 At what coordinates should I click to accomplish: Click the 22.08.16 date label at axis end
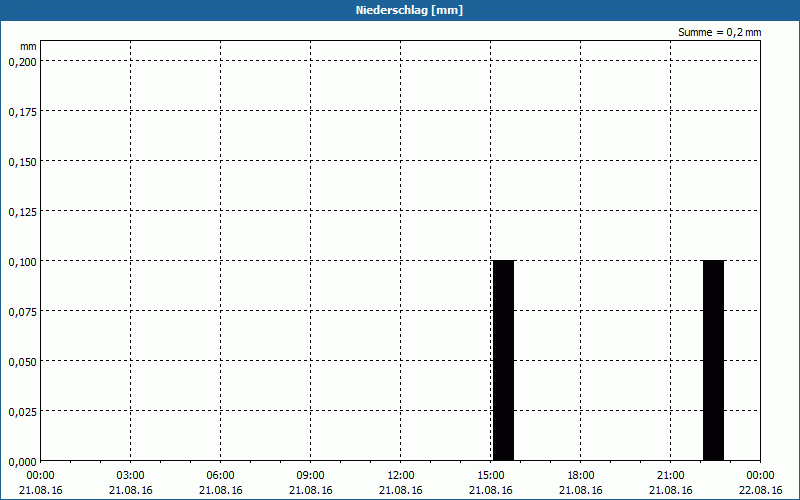coord(761,490)
